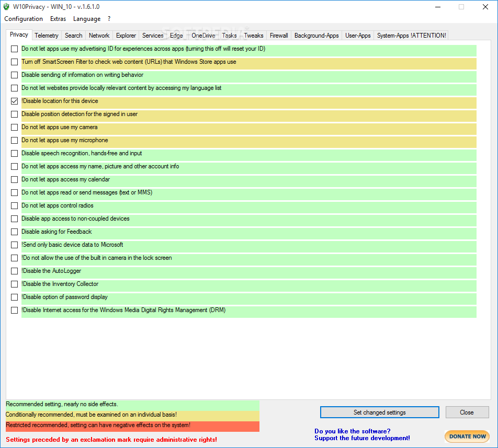498x448 pixels.
Task: Open the User-Apps tab
Action: 358,36
